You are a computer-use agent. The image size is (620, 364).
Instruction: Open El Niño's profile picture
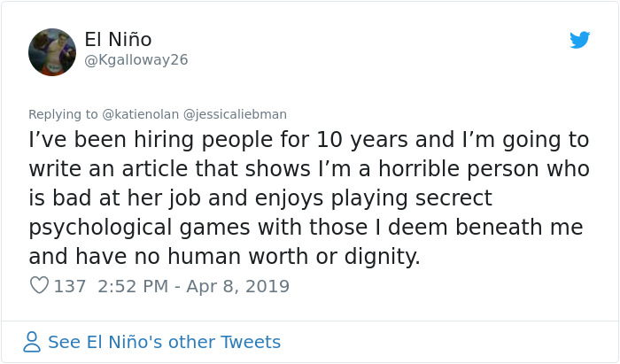[x=52, y=51]
